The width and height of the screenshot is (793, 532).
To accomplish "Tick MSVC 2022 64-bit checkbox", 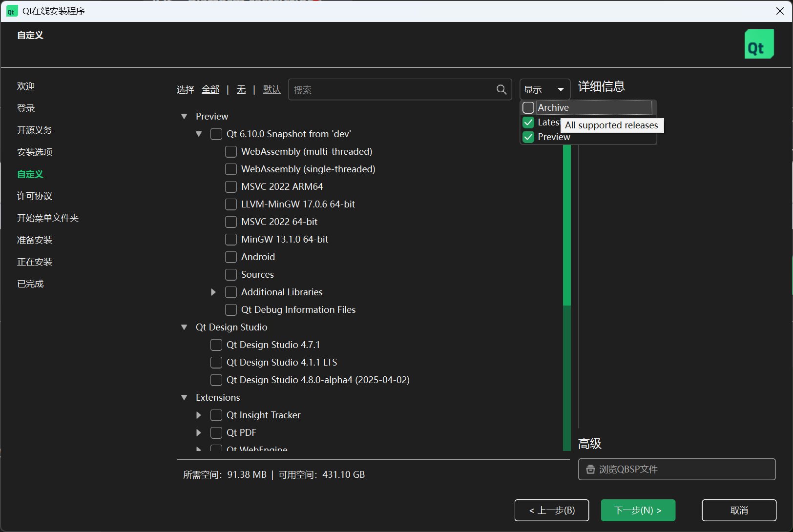I will [x=231, y=222].
